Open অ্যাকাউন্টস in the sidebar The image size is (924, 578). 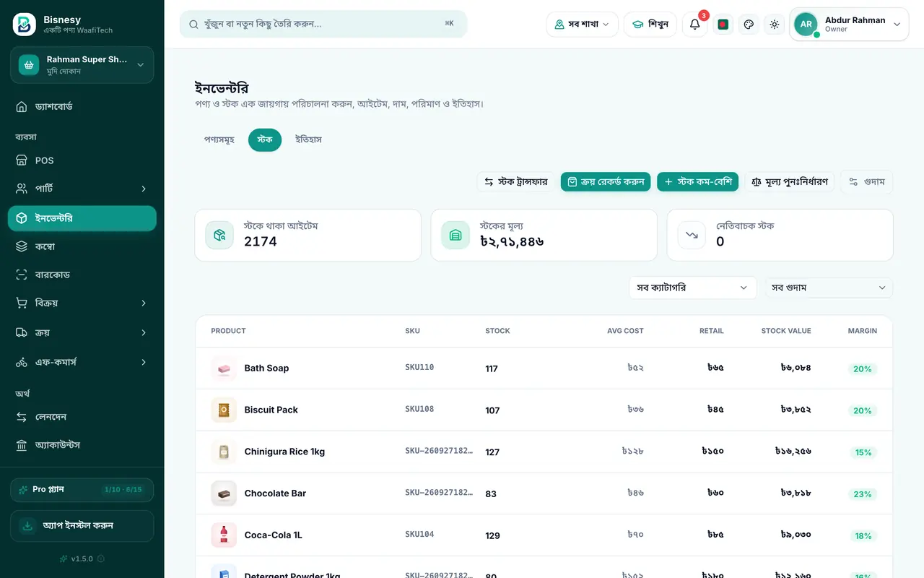82,445
